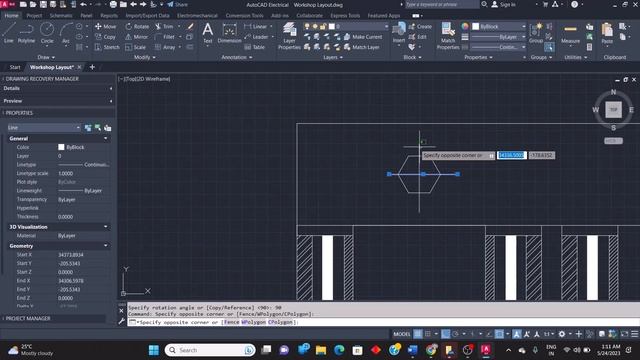
Task: Open the object color wheel icon
Action: (465, 26)
